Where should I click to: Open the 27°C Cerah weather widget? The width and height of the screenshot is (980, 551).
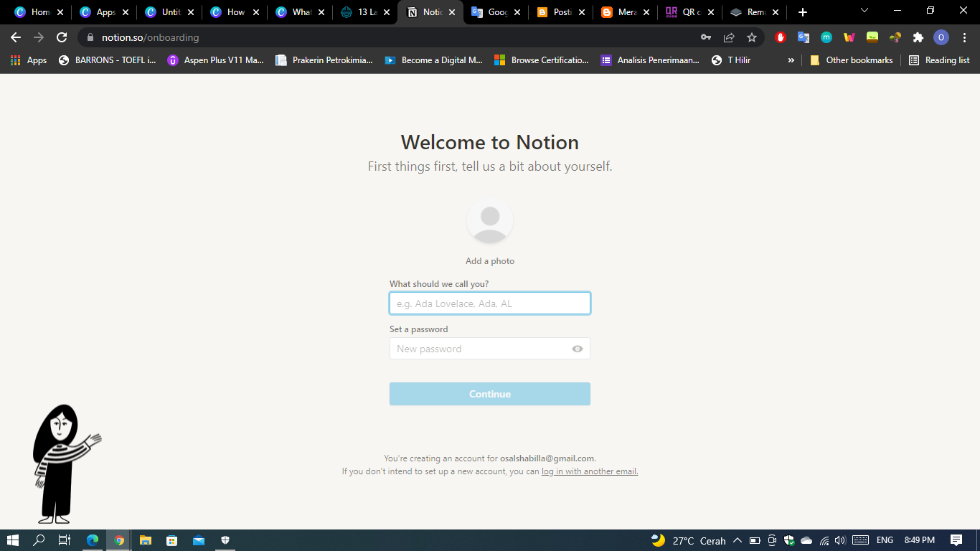(x=689, y=540)
